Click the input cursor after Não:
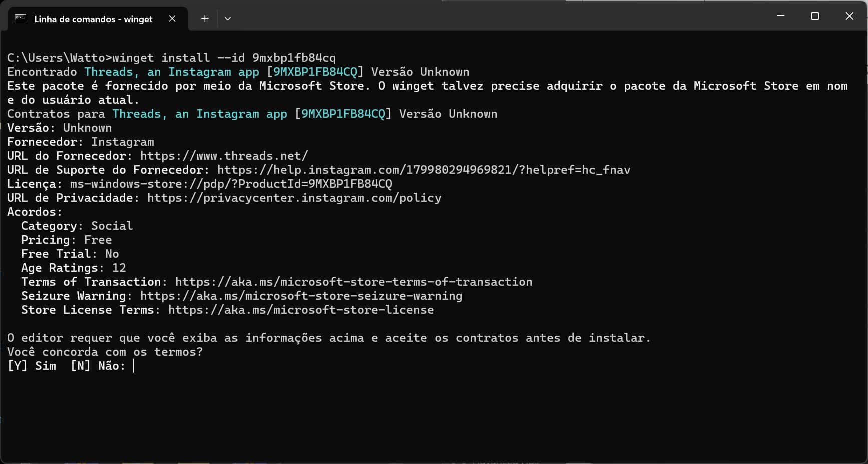 click(134, 366)
